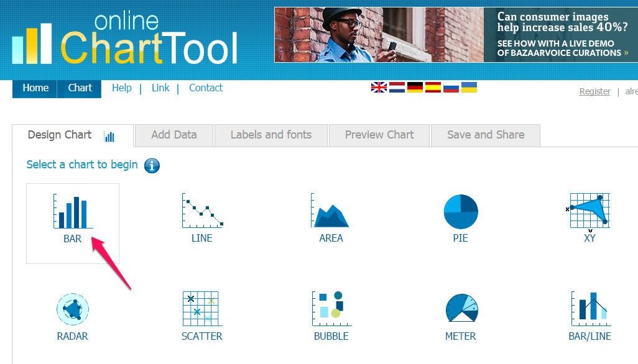Go to the Contact page

[206, 88]
